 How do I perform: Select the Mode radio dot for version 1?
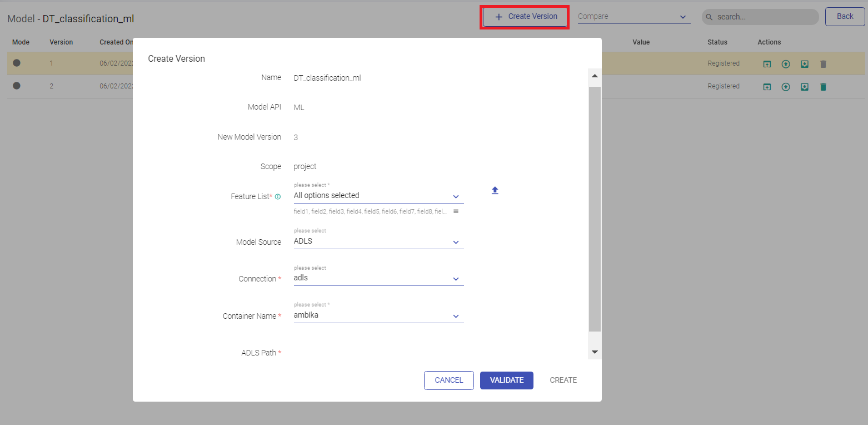(x=17, y=63)
